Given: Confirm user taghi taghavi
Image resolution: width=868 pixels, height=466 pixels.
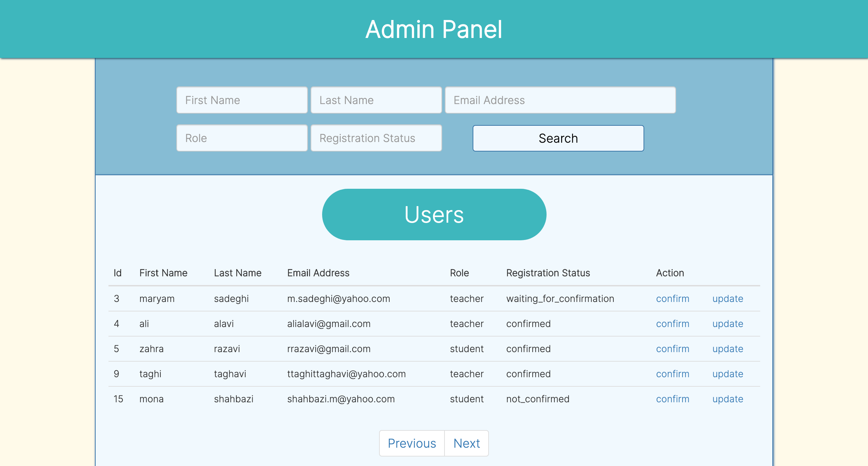Looking at the screenshot, I should [672, 374].
